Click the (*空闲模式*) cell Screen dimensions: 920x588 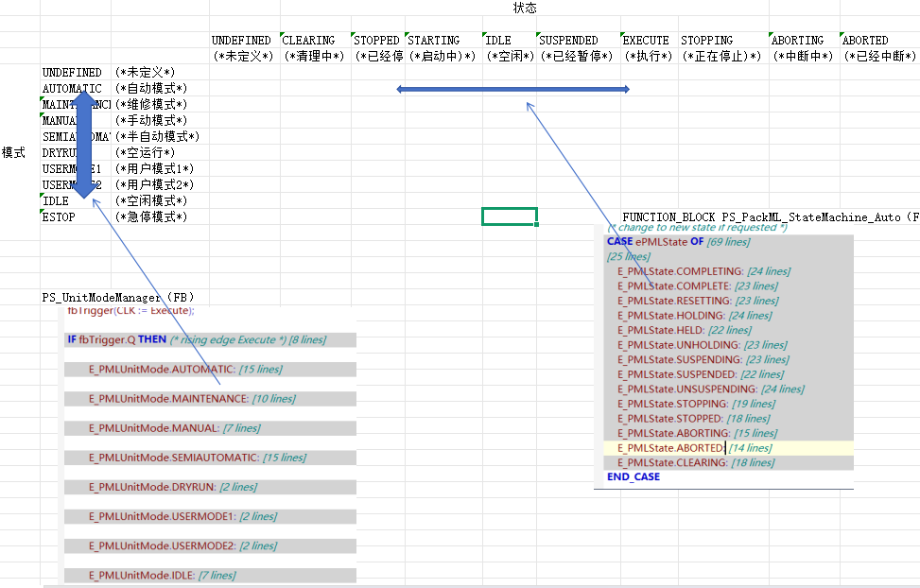coord(160,200)
